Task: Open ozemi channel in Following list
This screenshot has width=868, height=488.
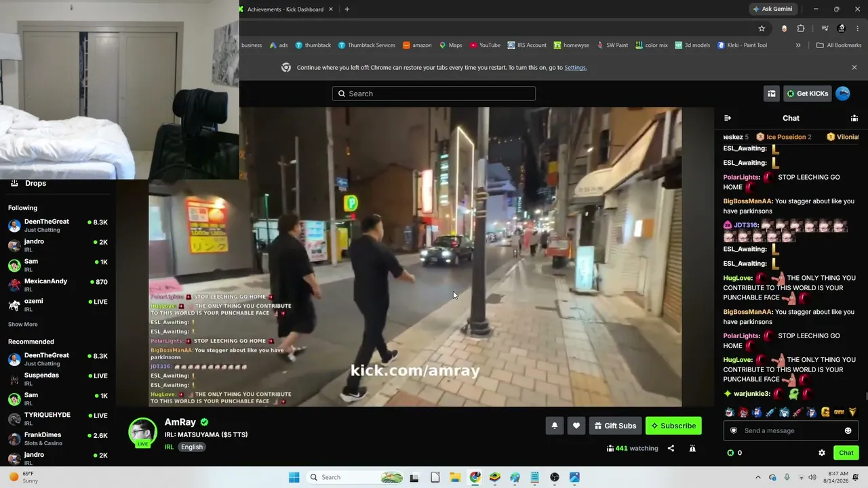Action: pyautogui.click(x=58, y=304)
